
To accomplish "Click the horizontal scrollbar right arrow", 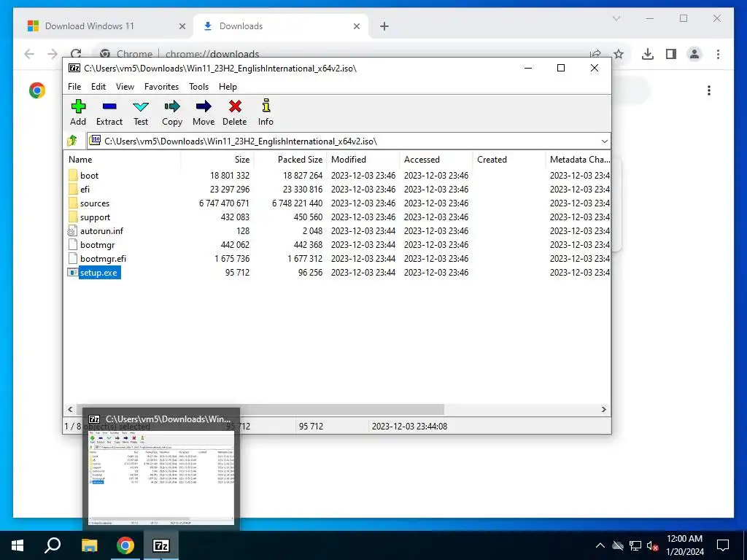I will coord(603,409).
